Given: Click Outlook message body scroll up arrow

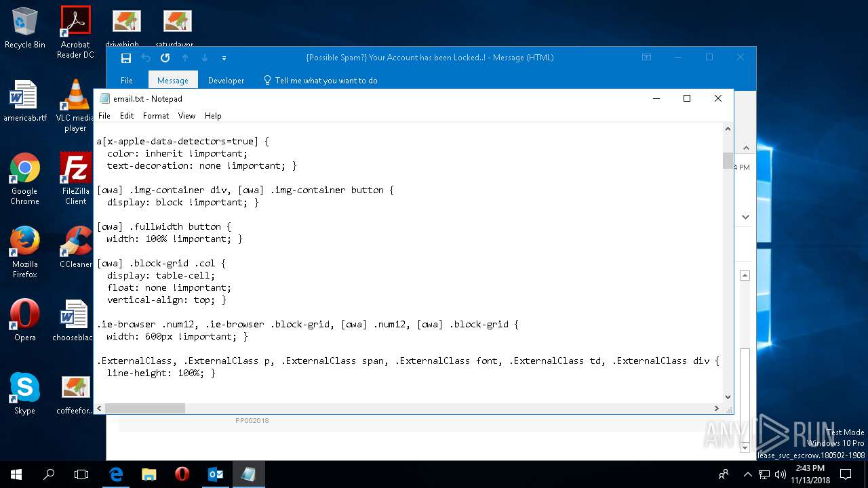Looking at the screenshot, I should pos(745,275).
